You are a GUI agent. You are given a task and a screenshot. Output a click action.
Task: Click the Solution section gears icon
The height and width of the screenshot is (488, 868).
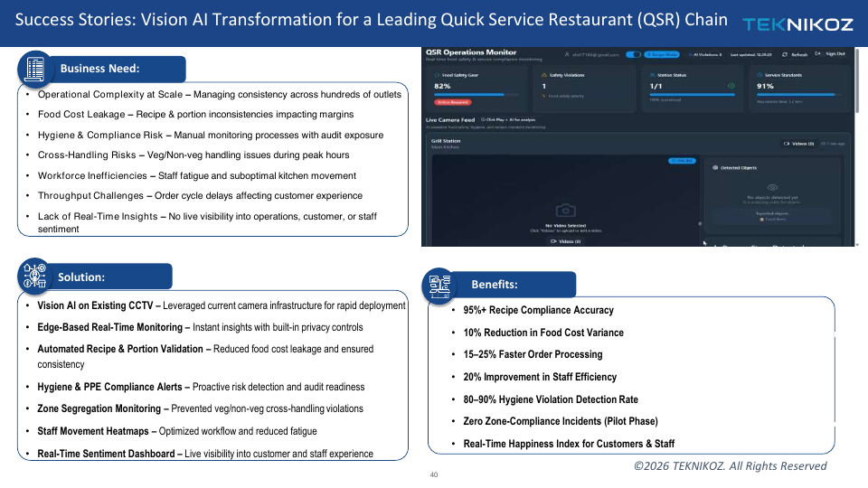pyautogui.click(x=34, y=276)
